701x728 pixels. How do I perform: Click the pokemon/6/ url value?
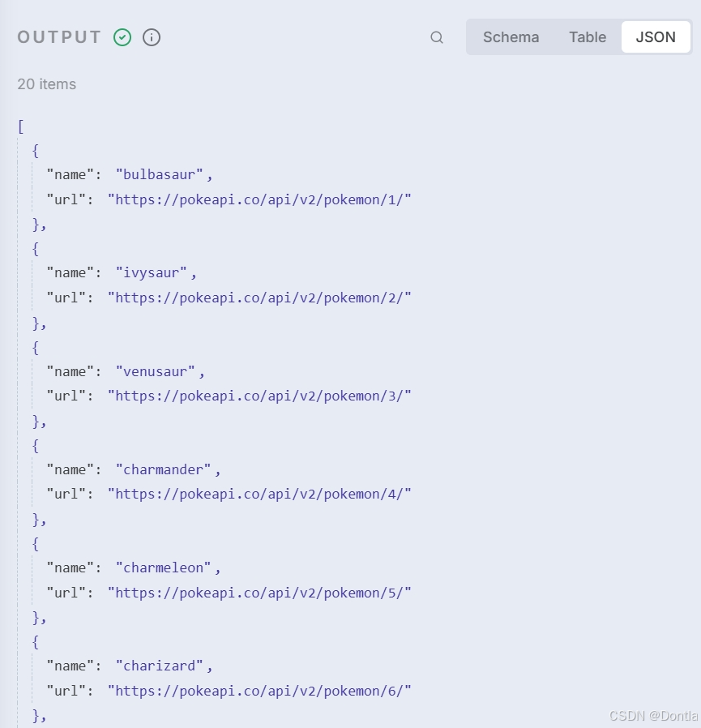[x=259, y=691]
